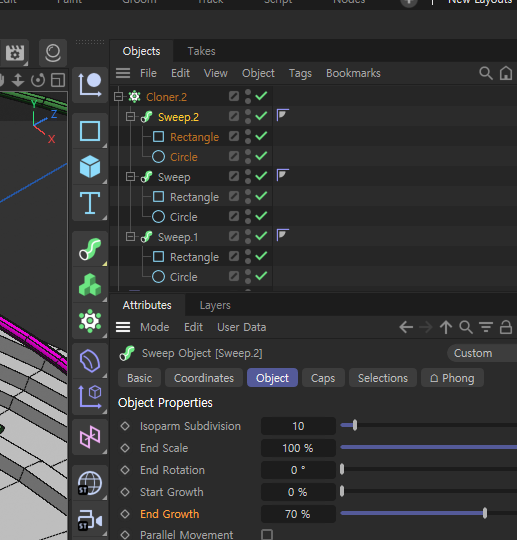
Task: Search objects in Object Manager
Action: pos(486,73)
